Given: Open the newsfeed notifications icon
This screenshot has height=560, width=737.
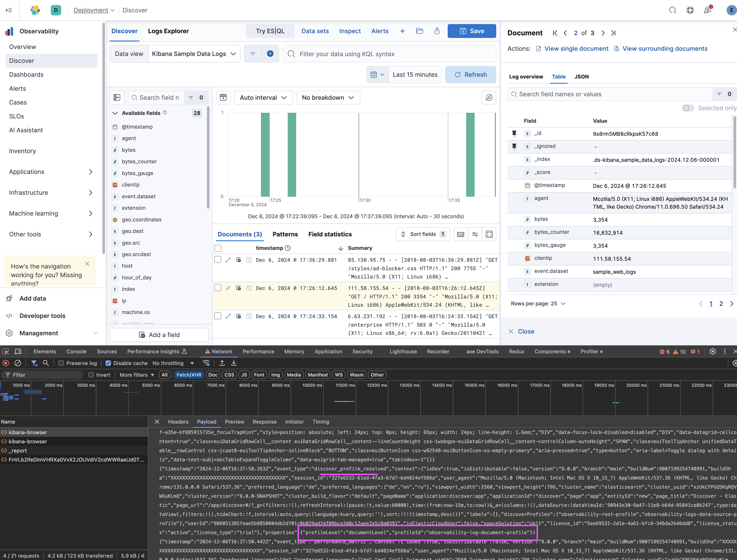Looking at the screenshot, I should point(707,10).
